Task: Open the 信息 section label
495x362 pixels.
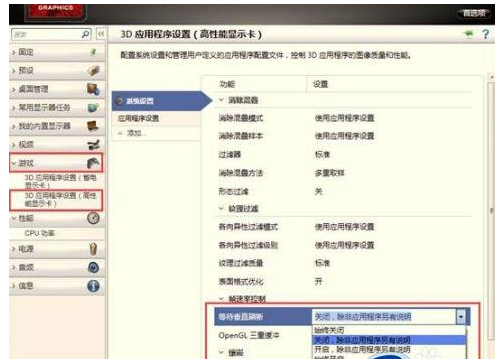Action: click(x=26, y=286)
